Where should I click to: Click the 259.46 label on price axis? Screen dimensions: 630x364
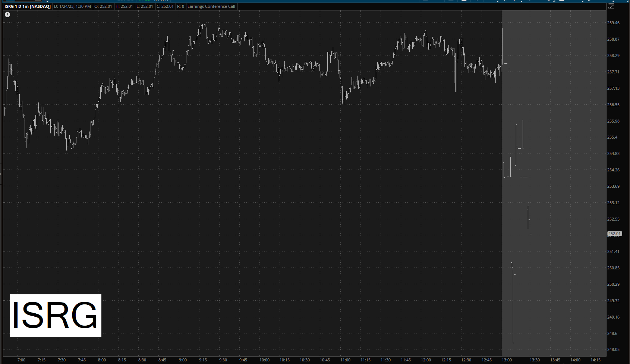(x=613, y=23)
